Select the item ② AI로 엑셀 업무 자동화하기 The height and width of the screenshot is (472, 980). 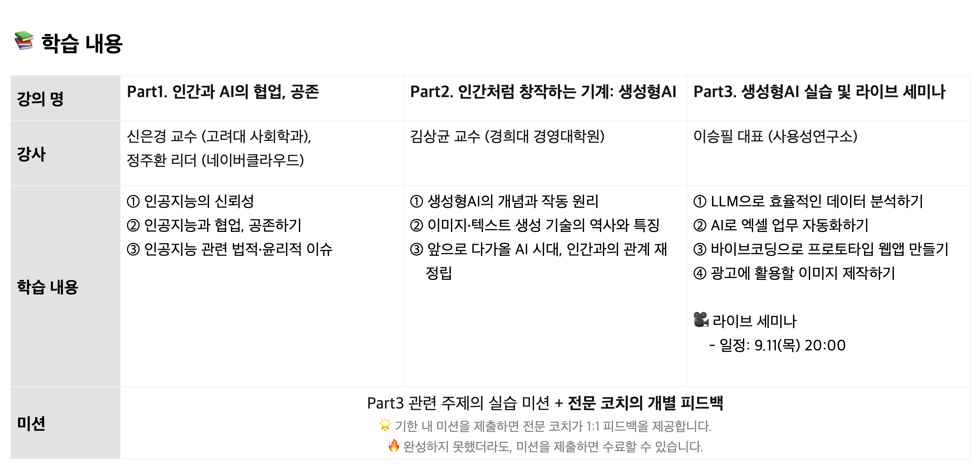pos(781,225)
